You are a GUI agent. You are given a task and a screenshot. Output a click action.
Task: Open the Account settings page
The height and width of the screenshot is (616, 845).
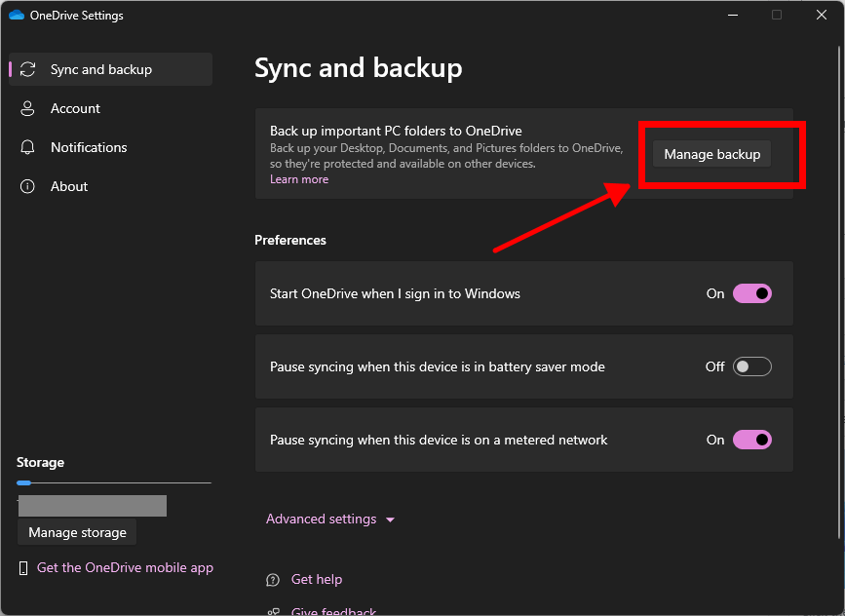[x=75, y=108]
